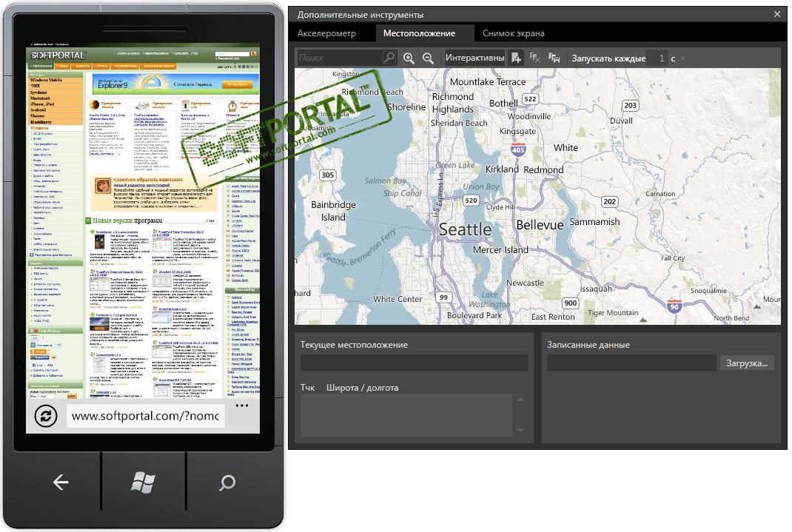Toggle the Интерактивны mode button

[474, 58]
